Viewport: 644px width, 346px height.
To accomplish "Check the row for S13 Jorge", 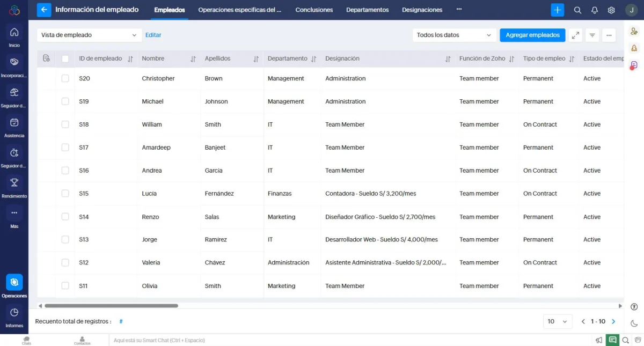I will coord(65,240).
